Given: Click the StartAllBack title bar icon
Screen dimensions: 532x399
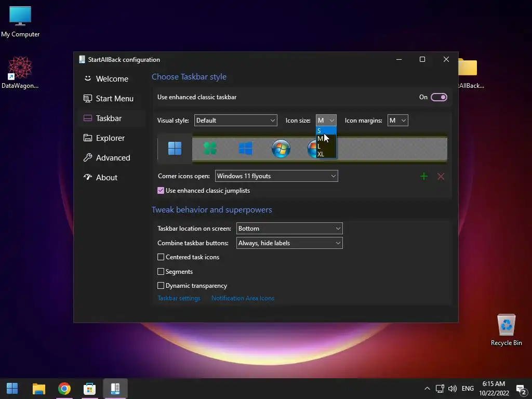Looking at the screenshot, I should tap(82, 59).
